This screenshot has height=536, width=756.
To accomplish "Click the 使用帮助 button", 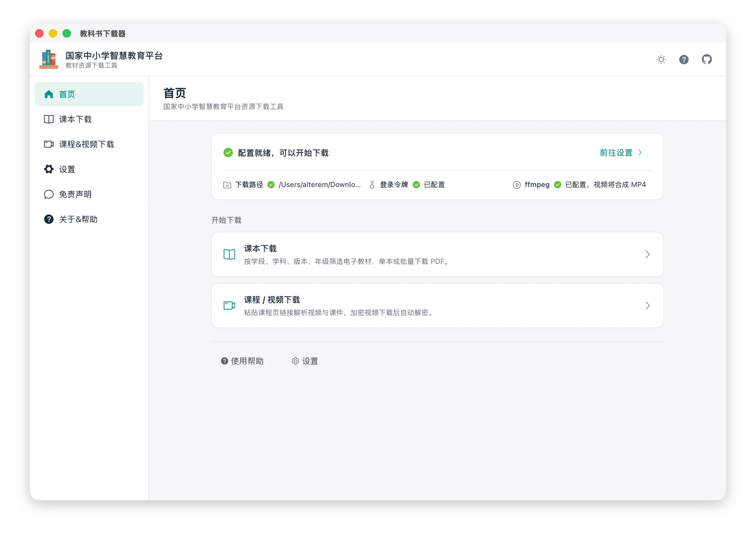I will pyautogui.click(x=242, y=362).
